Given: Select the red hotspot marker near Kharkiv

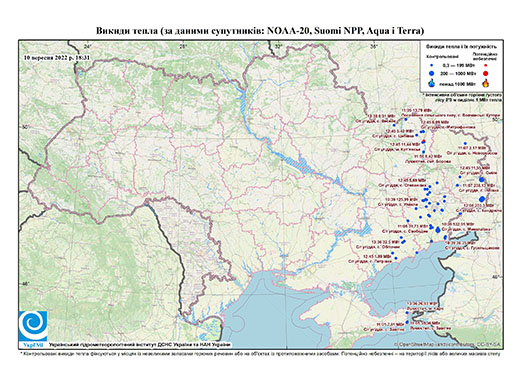Looking at the screenshot, I should [x=423, y=142].
